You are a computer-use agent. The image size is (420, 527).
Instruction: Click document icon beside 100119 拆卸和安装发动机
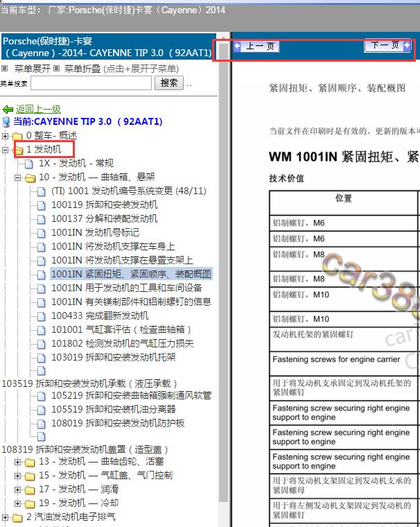pyautogui.click(x=42, y=205)
